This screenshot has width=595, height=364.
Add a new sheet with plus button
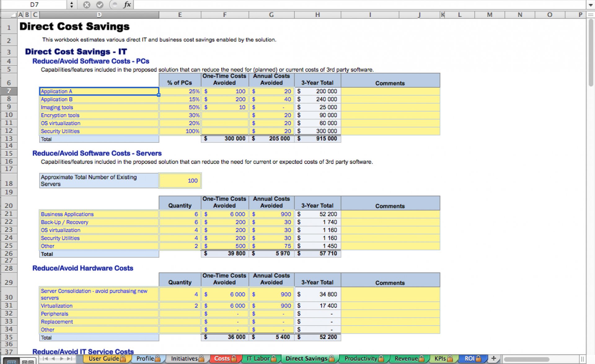(494, 358)
